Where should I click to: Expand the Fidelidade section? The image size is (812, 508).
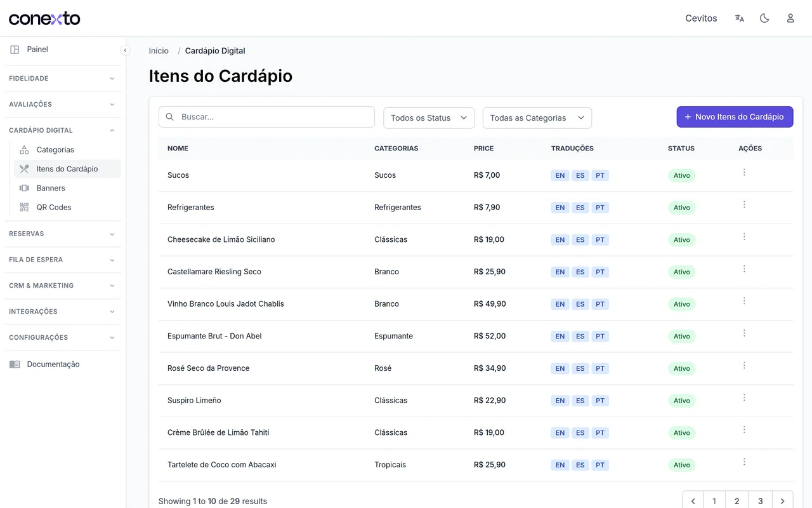click(63, 79)
